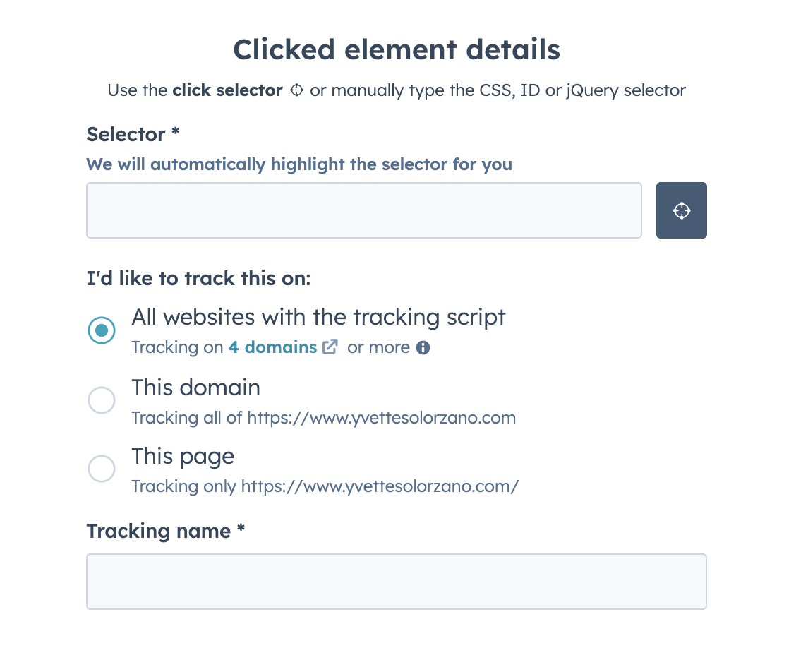Image resolution: width=796 pixels, height=672 pixels.
Task: Click the external-link glyph for domain tracking
Action: tap(330, 347)
